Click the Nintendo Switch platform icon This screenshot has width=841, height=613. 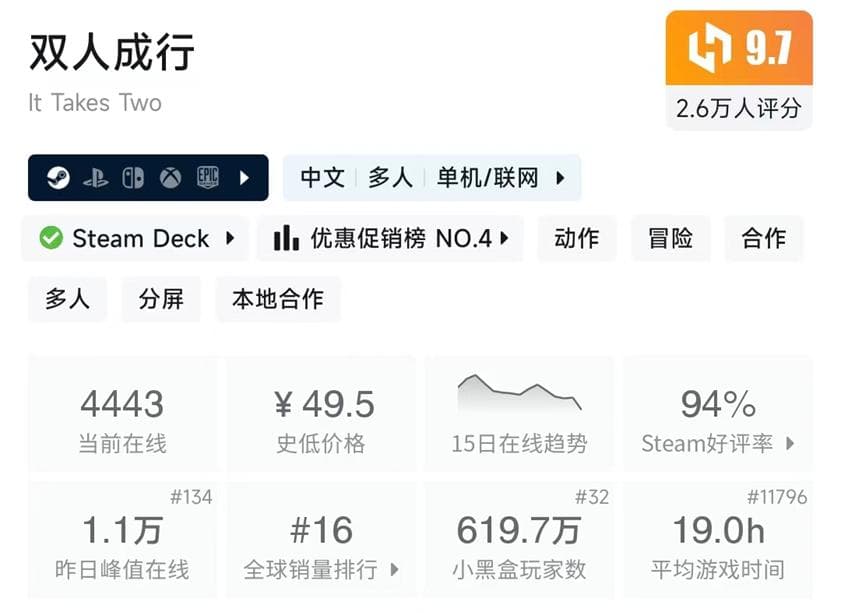[x=133, y=178]
